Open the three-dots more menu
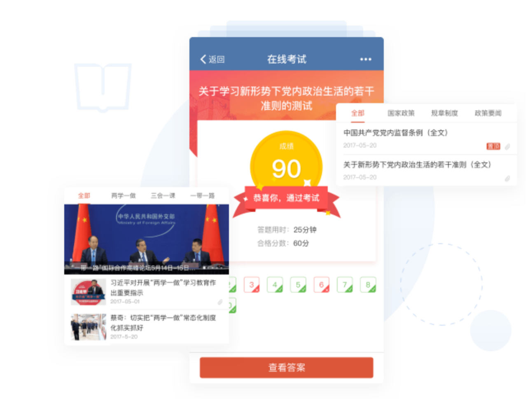Screen dimensions: 532x399 365,59
